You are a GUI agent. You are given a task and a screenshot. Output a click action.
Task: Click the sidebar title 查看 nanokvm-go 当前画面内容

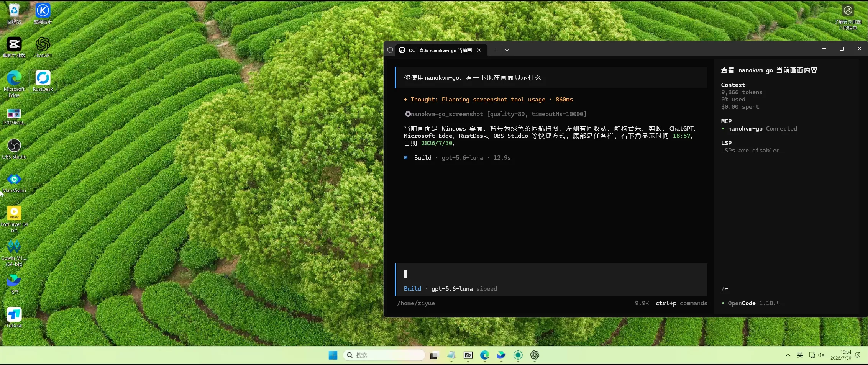click(769, 70)
